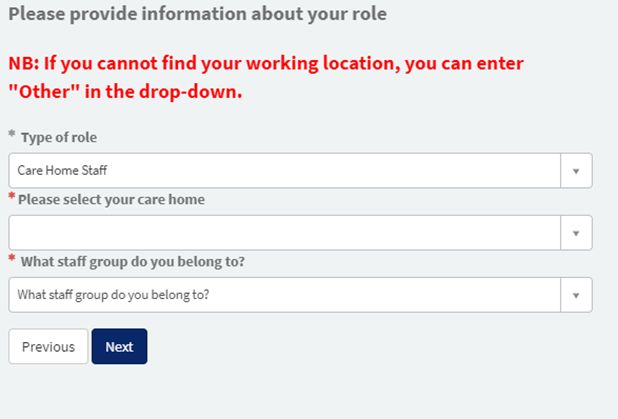Open the Type of role dropdown arrow
618x419 pixels.
pyautogui.click(x=576, y=171)
